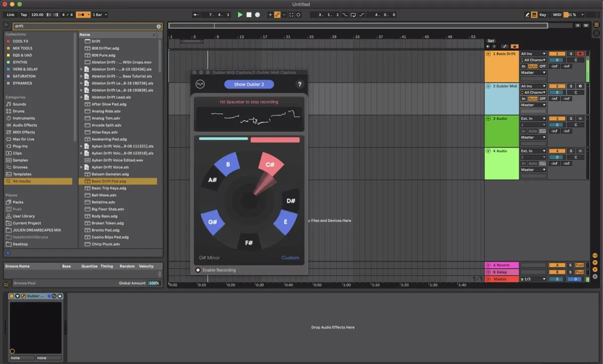603x364 pixels.
Task: Start playback with the Play button
Action: (240, 15)
